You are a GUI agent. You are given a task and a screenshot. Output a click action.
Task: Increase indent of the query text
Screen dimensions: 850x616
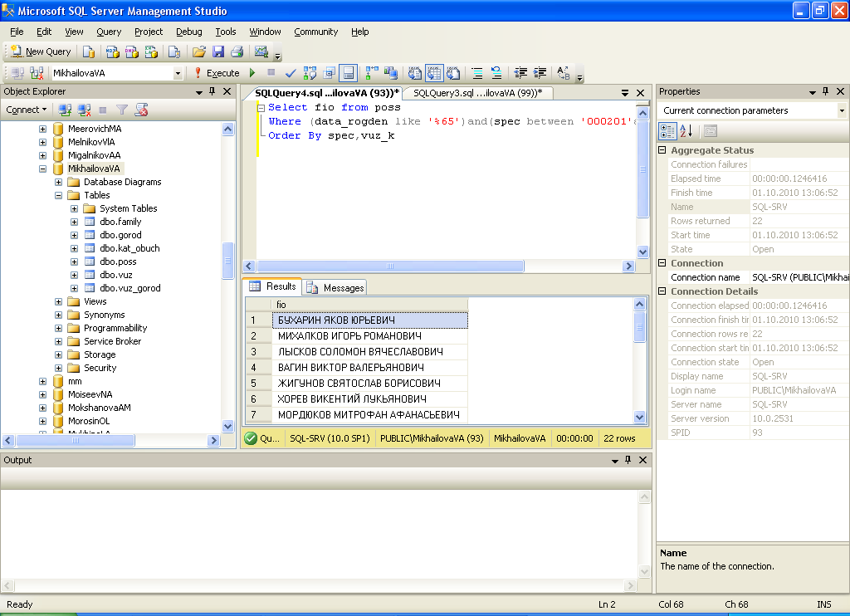point(540,73)
